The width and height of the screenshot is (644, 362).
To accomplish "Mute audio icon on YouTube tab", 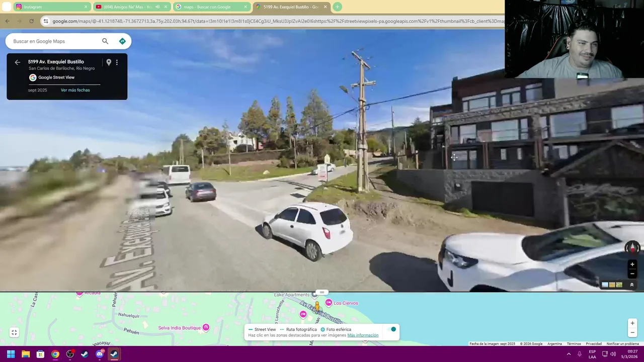I will click(157, 7).
